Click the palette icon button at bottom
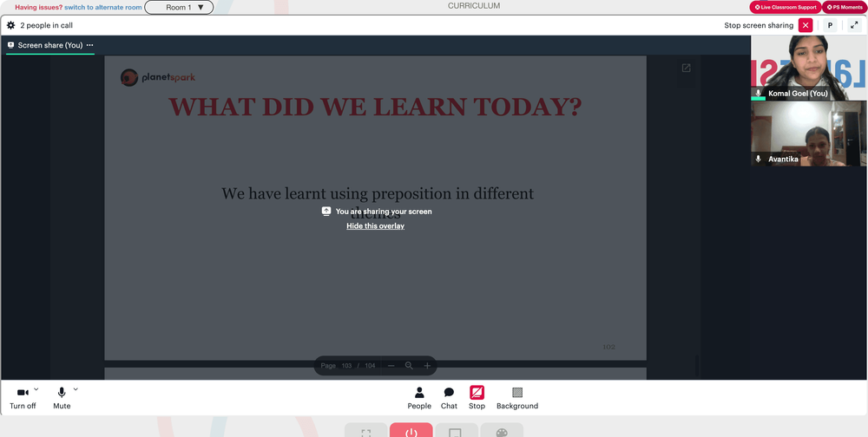Viewport: 868px width, 437px height. [x=502, y=432]
